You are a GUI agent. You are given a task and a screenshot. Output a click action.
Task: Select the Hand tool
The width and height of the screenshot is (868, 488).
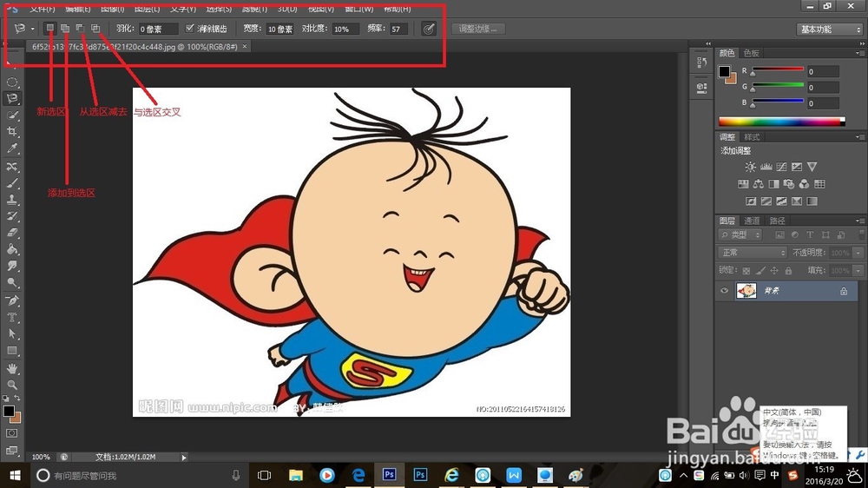click(x=12, y=368)
